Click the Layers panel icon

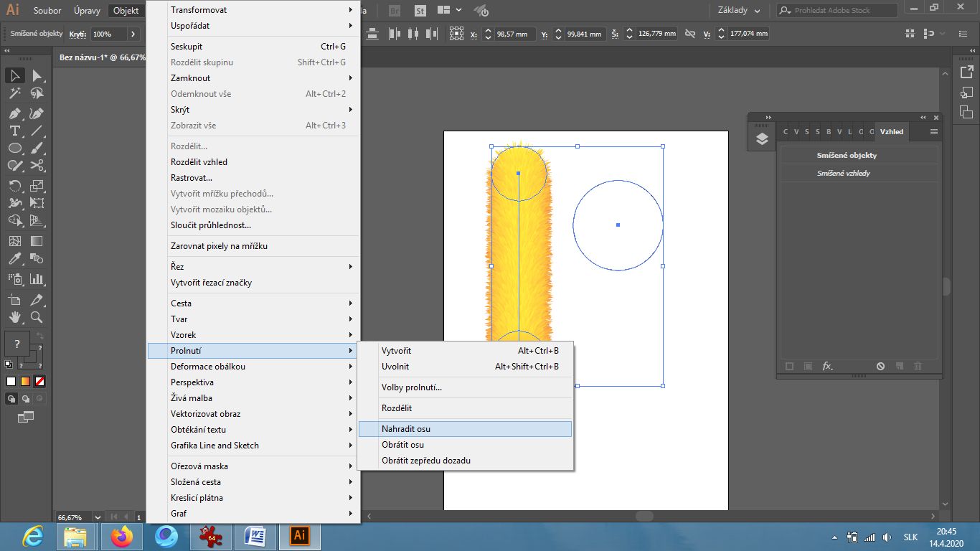[x=762, y=139]
